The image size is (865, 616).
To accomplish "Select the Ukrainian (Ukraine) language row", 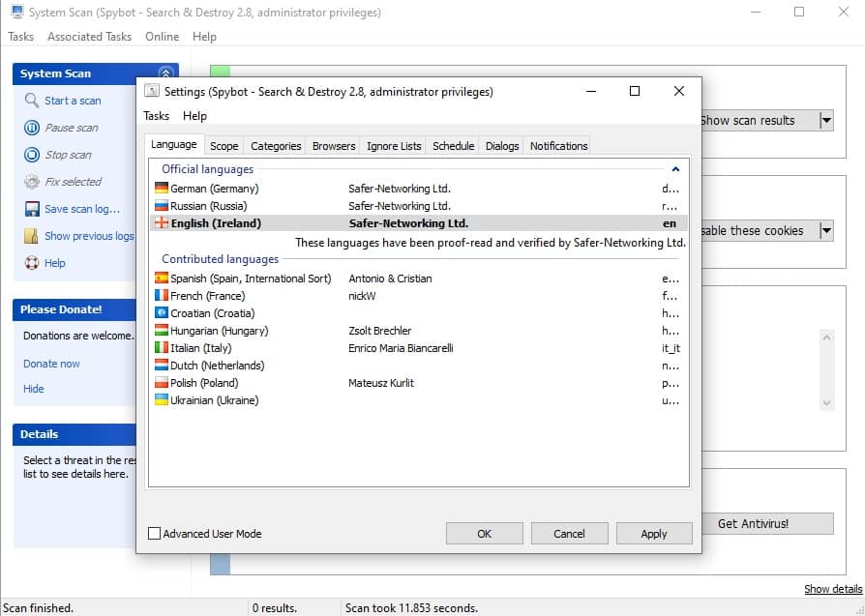I will coord(419,399).
